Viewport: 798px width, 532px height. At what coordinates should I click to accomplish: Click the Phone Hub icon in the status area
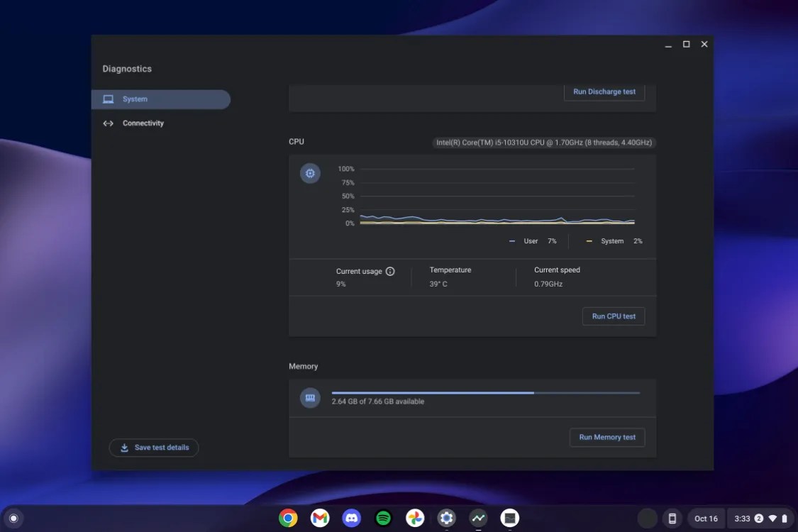coord(671,518)
